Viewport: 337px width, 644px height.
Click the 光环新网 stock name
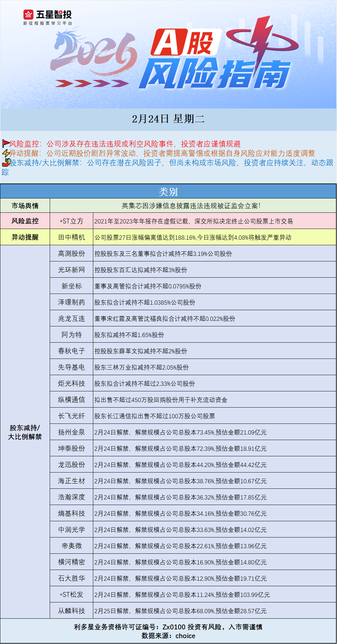(x=71, y=270)
